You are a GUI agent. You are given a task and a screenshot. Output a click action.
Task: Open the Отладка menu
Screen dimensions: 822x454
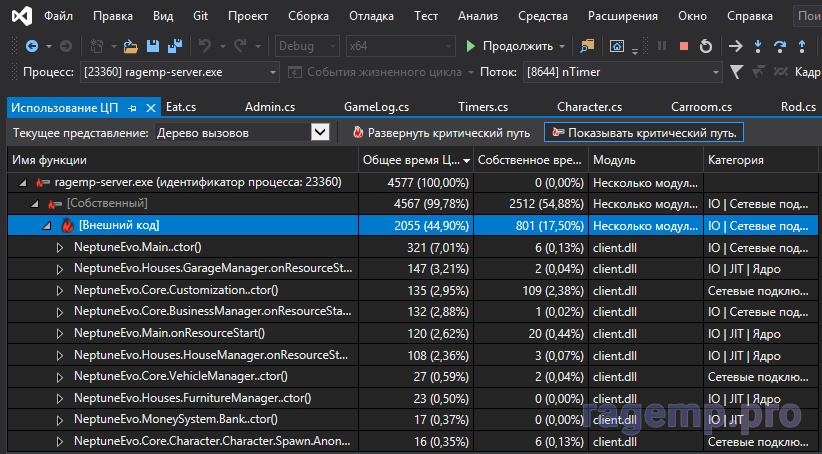pyautogui.click(x=371, y=16)
